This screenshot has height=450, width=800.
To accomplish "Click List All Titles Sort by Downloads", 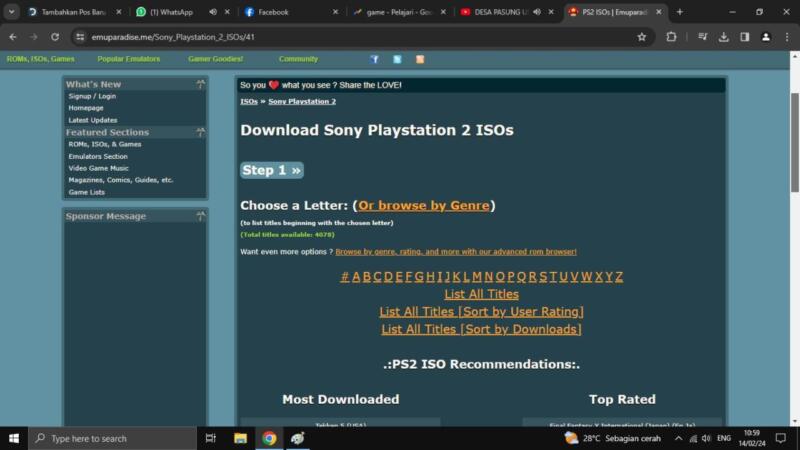I will 481,329.
